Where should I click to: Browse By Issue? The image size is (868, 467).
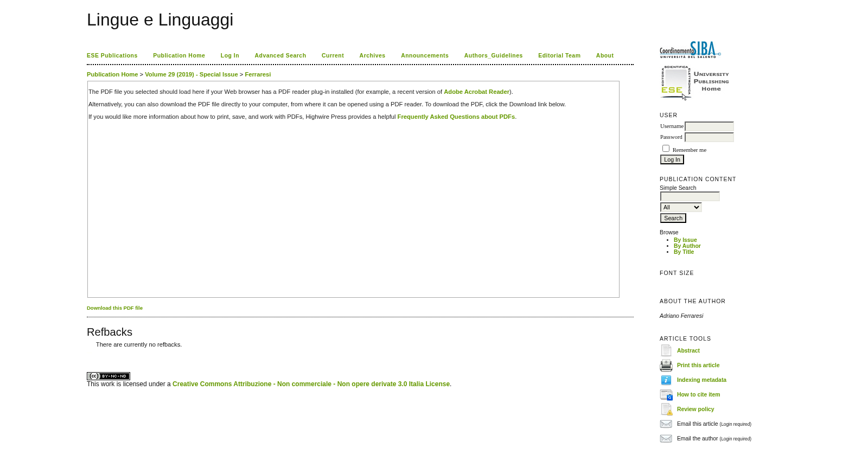pos(685,240)
